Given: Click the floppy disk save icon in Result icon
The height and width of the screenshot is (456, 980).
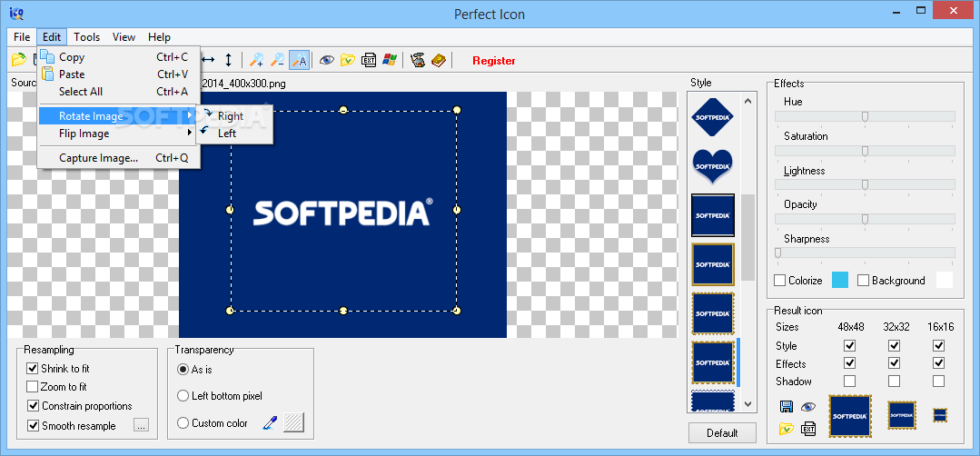Looking at the screenshot, I should (787, 407).
